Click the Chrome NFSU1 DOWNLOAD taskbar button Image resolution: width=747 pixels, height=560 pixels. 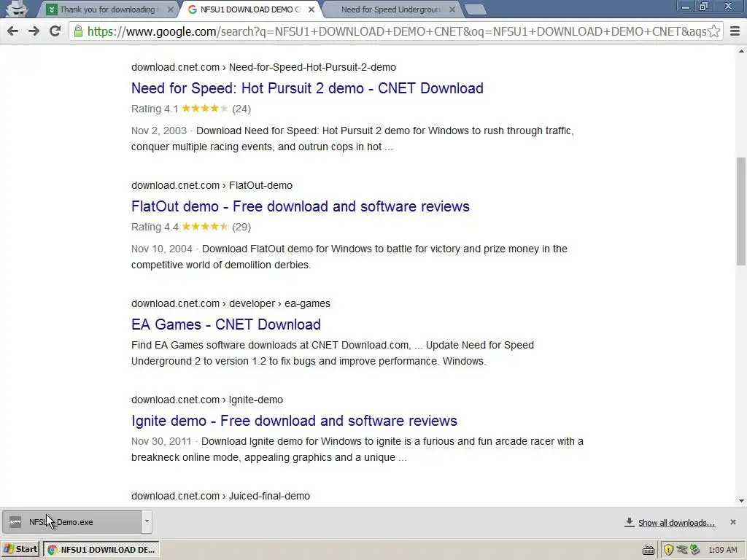click(101, 550)
